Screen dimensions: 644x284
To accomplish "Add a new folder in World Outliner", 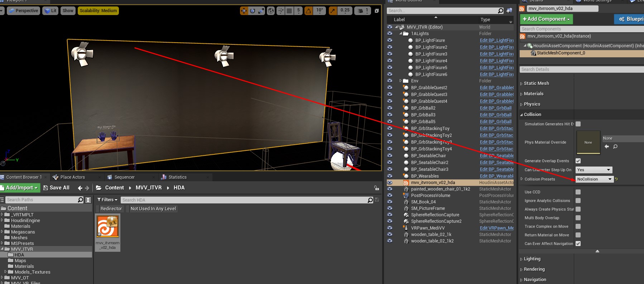I will [509, 11].
